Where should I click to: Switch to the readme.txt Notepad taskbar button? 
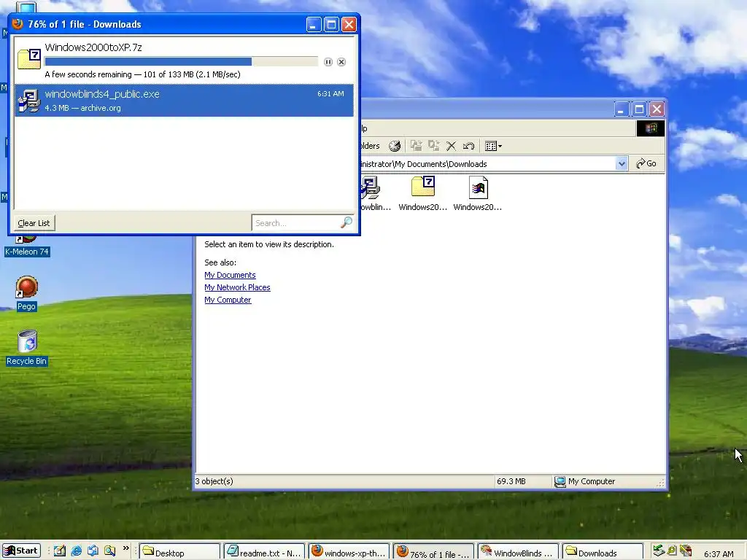pyautogui.click(x=264, y=551)
